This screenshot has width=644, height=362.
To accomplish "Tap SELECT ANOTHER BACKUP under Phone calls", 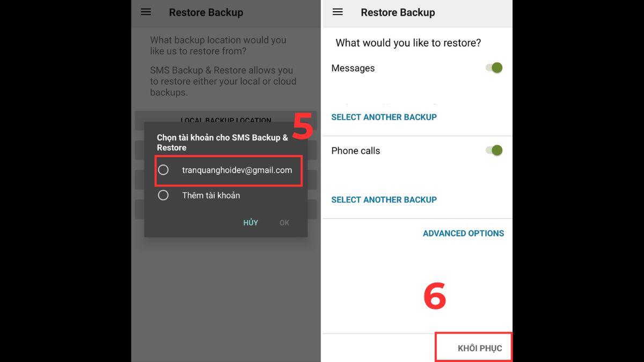I will (384, 200).
